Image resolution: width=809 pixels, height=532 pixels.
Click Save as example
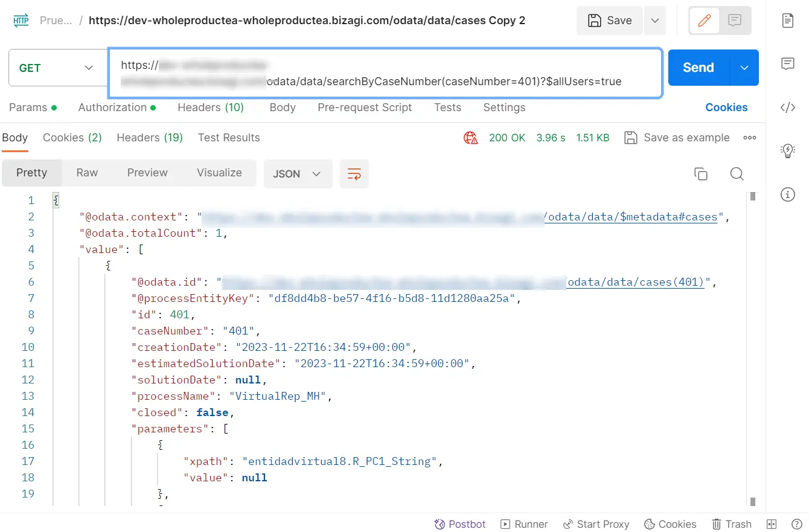(x=677, y=138)
